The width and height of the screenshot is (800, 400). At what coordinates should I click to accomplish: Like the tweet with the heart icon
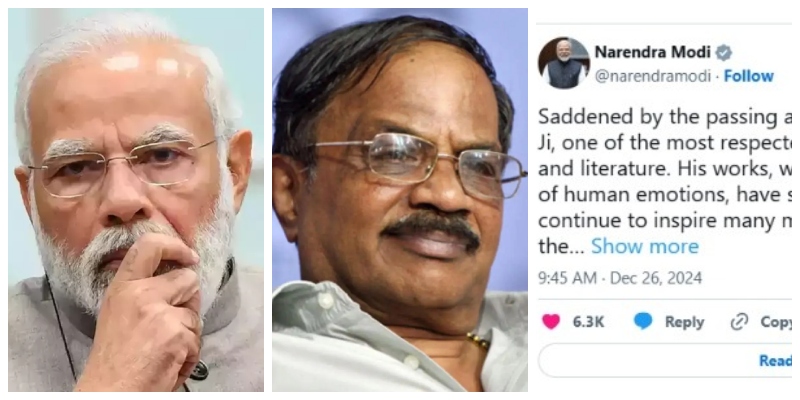pos(551,321)
